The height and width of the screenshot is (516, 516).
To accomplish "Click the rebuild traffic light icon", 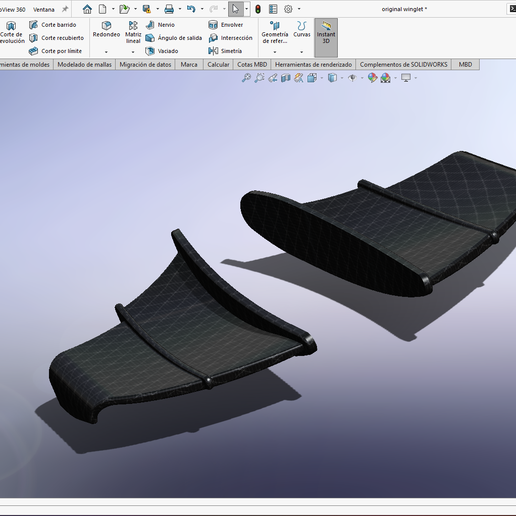I will coord(258,9).
